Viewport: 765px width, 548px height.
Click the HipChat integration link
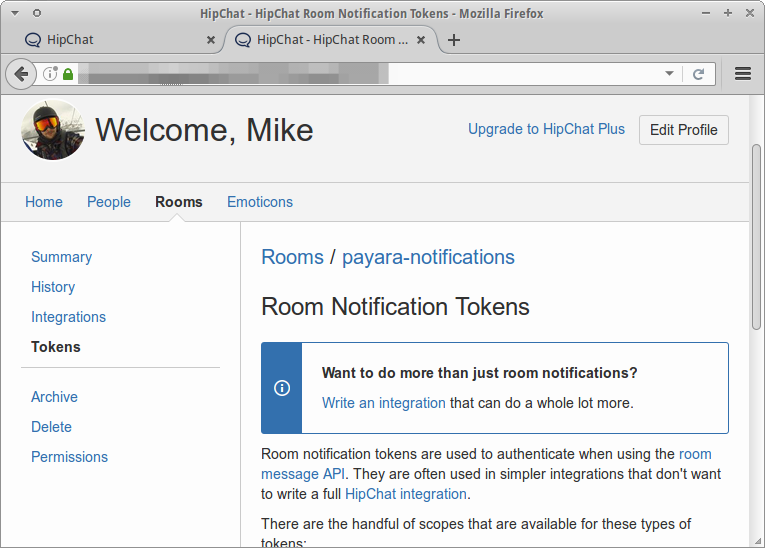tap(405, 494)
